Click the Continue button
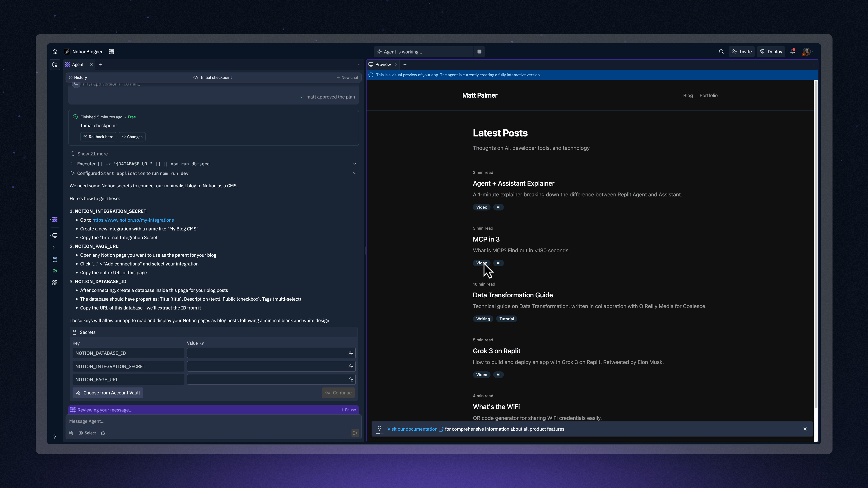This screenshot has height=488, width=868. pos(338,393)
